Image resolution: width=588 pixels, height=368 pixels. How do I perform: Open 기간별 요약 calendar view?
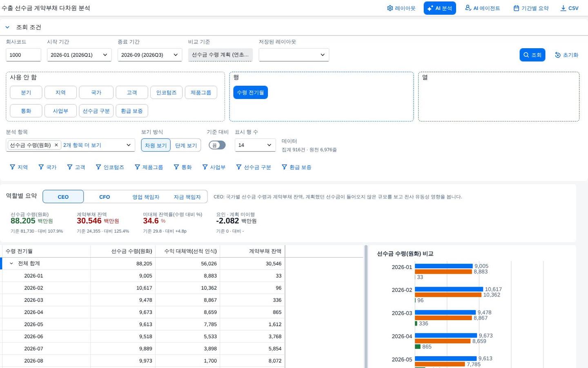(531, 8)
